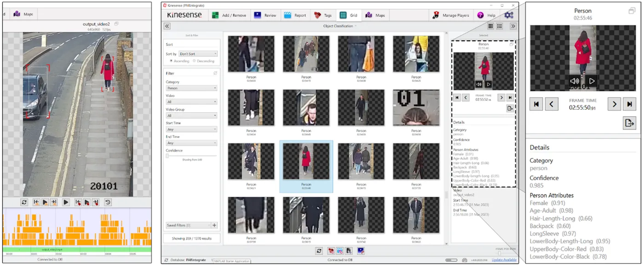
Task: Jump to next event end with orange marker
Action: point(54,202)
